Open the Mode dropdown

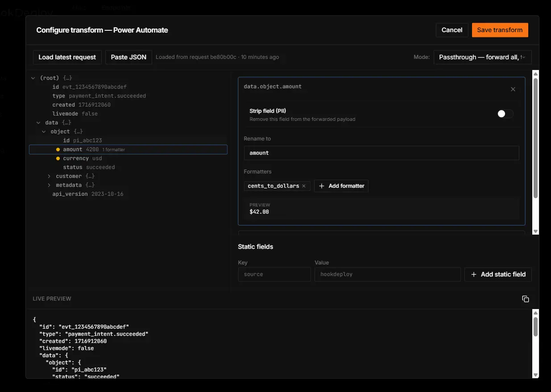482,57
